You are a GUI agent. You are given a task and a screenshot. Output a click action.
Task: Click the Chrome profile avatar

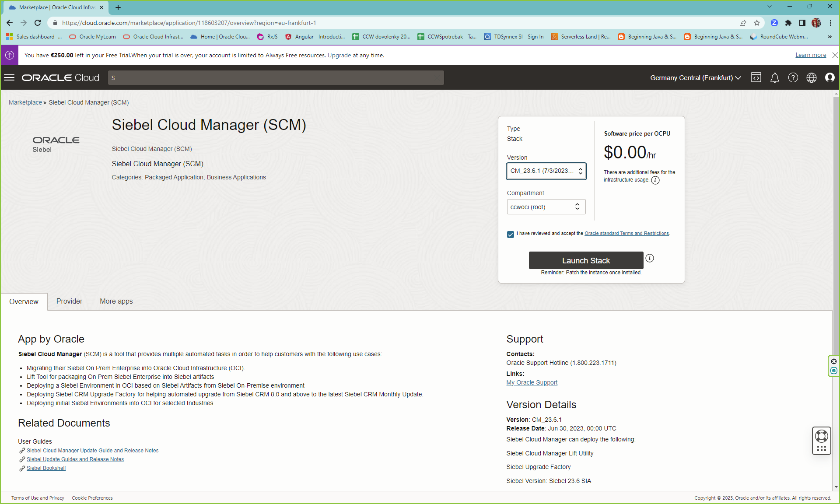coord(816,23)
